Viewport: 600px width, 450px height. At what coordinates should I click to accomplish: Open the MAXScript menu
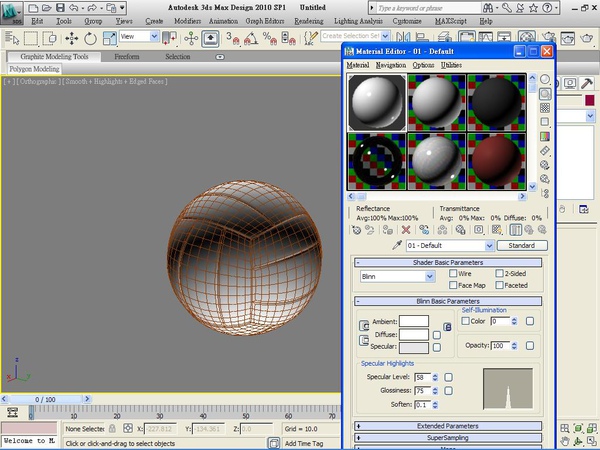pos(450,21)
